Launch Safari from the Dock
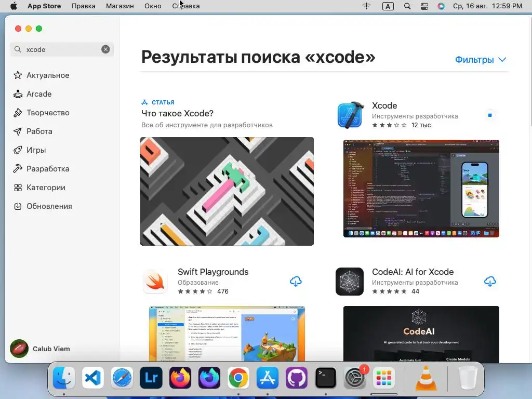The height and width of the screenshot is (399, 532). click(122, 378)
